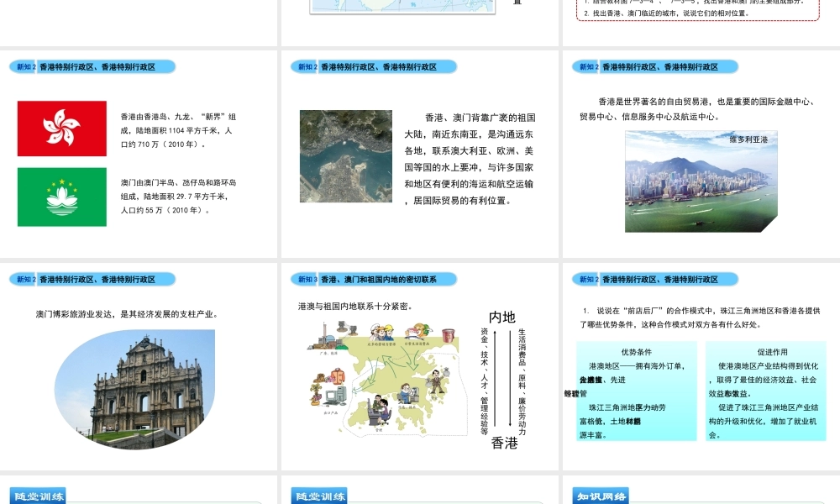The height and width of the screenshot is (504, 840).
Task: Click the large 内地 label in the diagram
Action: pyautogui.click(x=502, y=317)
